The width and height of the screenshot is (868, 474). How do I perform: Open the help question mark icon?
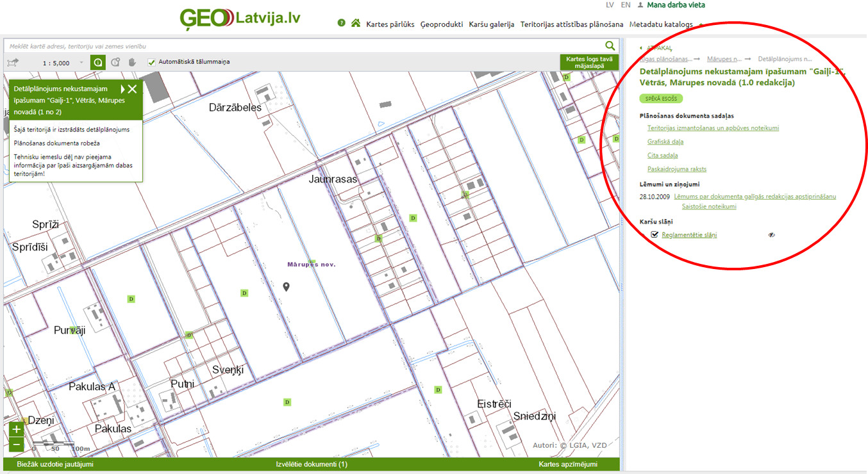(341, 23)
